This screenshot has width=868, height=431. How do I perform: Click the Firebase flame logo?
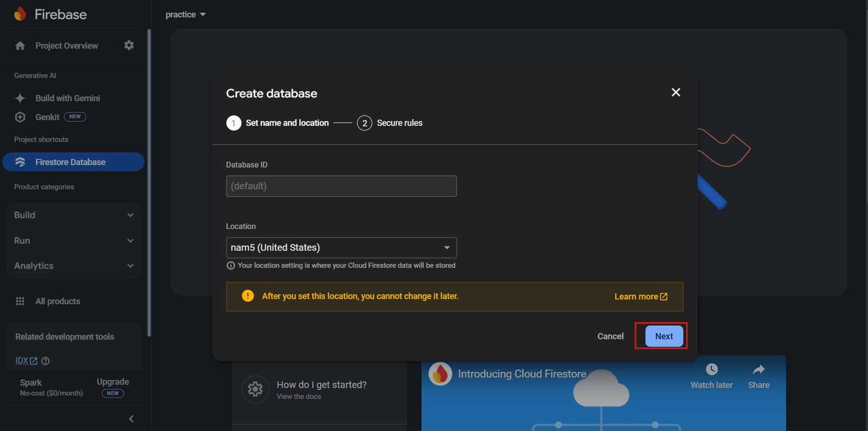pyautogui.click(x=20, y=14)
